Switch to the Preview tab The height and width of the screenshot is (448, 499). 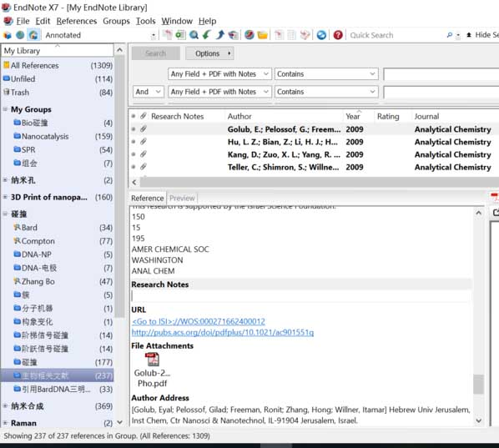pyautogui.click(x=182, y=198)
